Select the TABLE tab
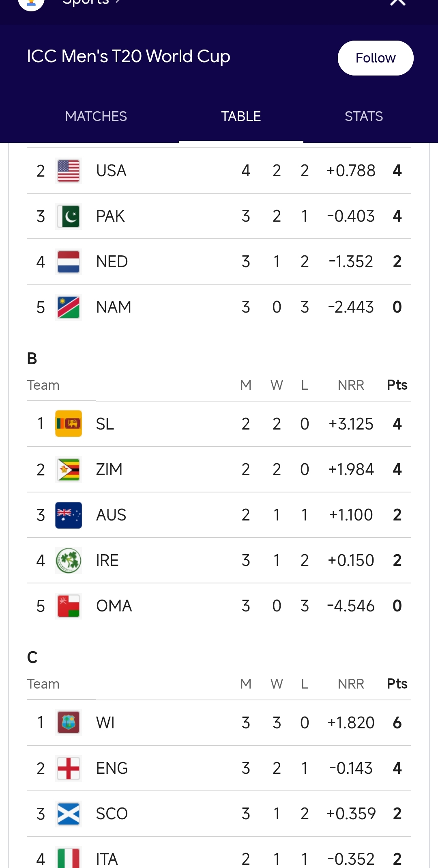This screenshot has width=438, height=868. (x=241, y=117)
